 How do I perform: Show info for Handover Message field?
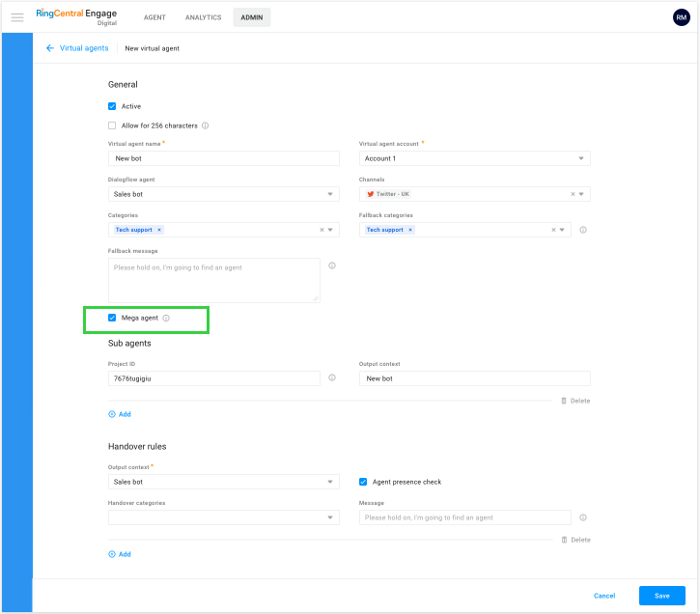pos(582,517)
